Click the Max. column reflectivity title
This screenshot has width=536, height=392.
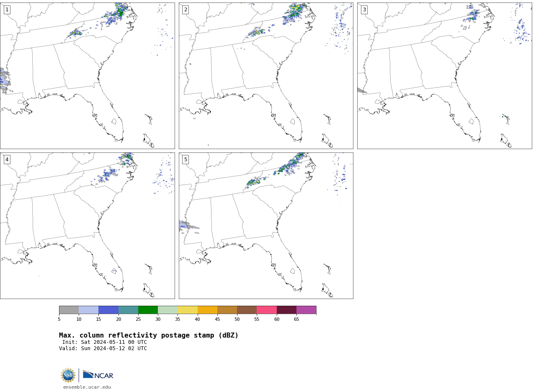coord(149,335)
